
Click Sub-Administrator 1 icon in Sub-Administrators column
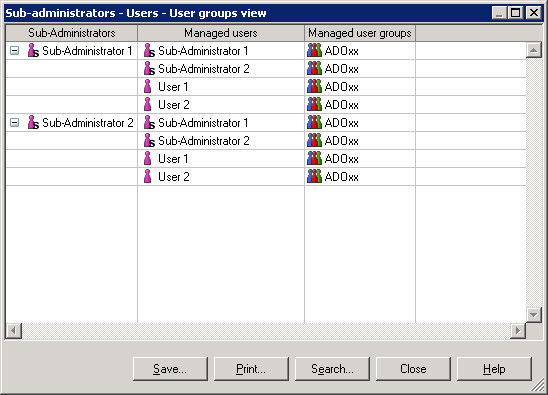[33, 51]
